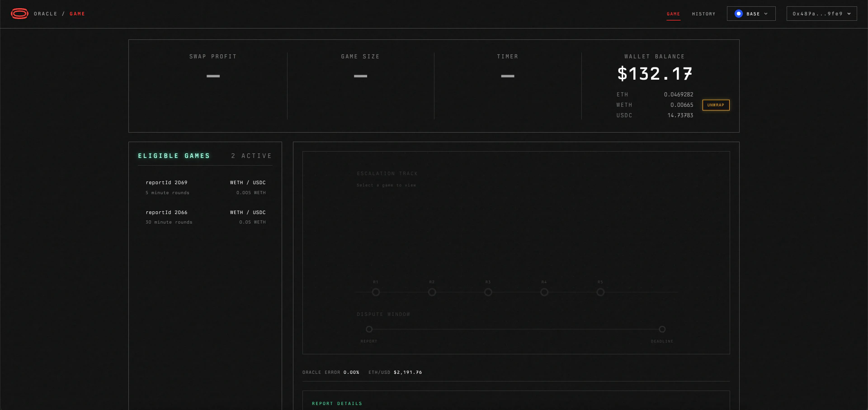Click the ETH balance 0.0469282
Screen dimensions: 868x410
point(678,95)
